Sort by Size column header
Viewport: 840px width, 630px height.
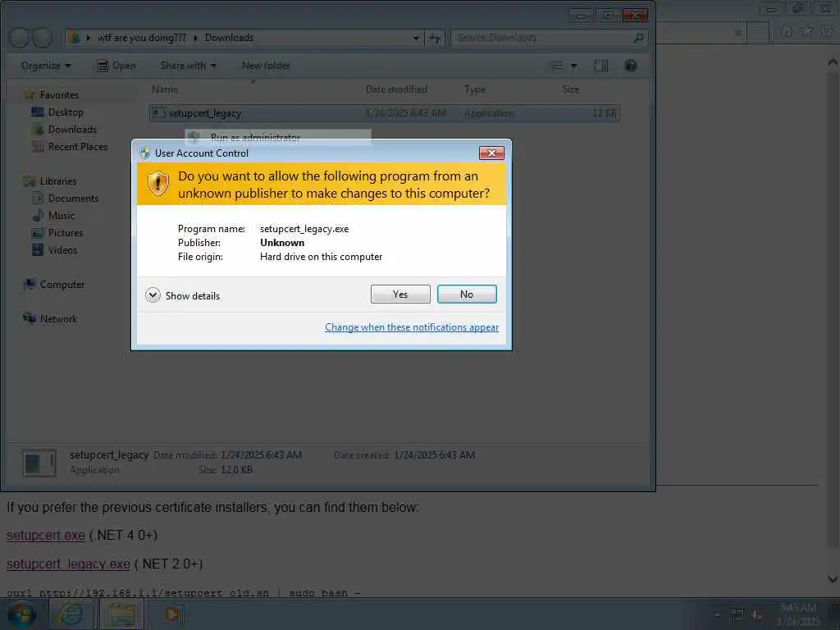click(571, 89)
